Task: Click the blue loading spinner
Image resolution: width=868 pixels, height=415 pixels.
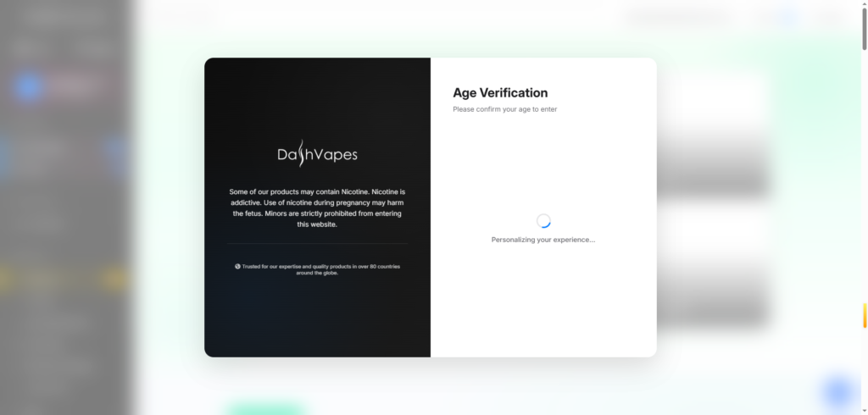Action: coord(544,221)
